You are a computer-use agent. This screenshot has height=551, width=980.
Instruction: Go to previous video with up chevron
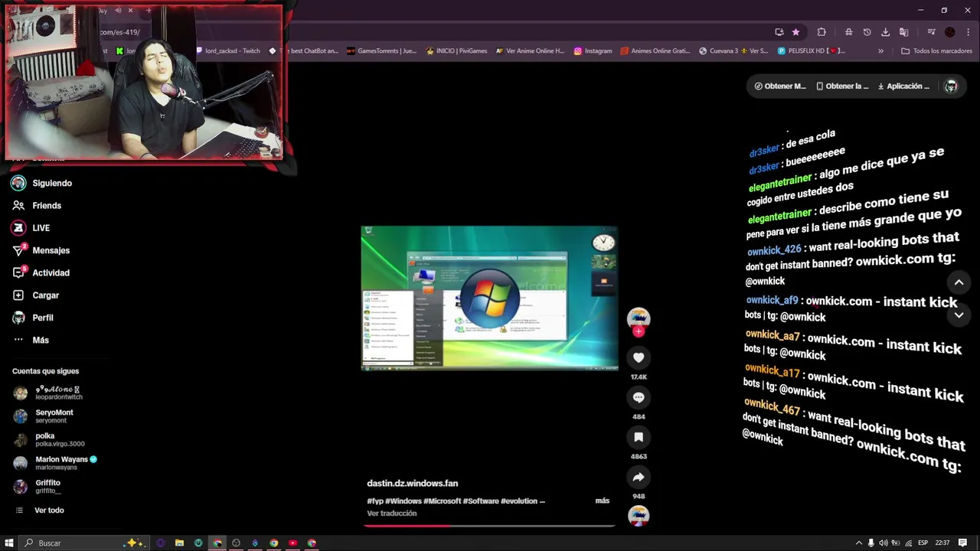coord(959,282)
